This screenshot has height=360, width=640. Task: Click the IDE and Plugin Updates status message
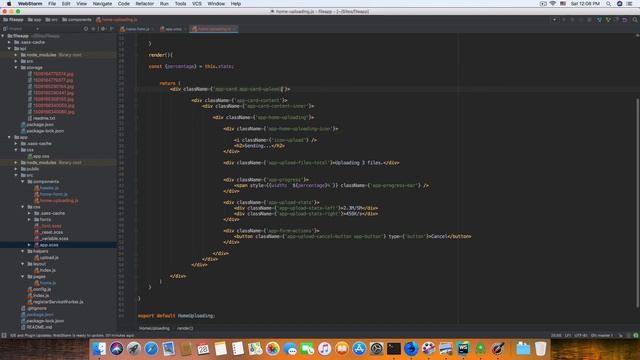[72, 335]
